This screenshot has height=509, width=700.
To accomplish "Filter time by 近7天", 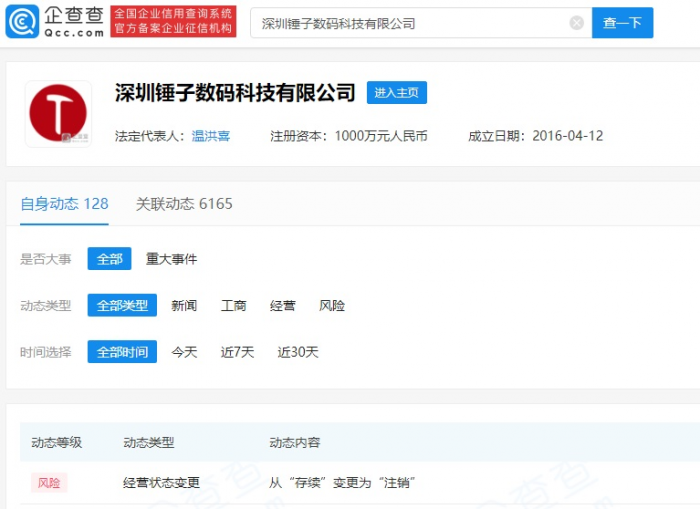I will [x=237, y=352].
